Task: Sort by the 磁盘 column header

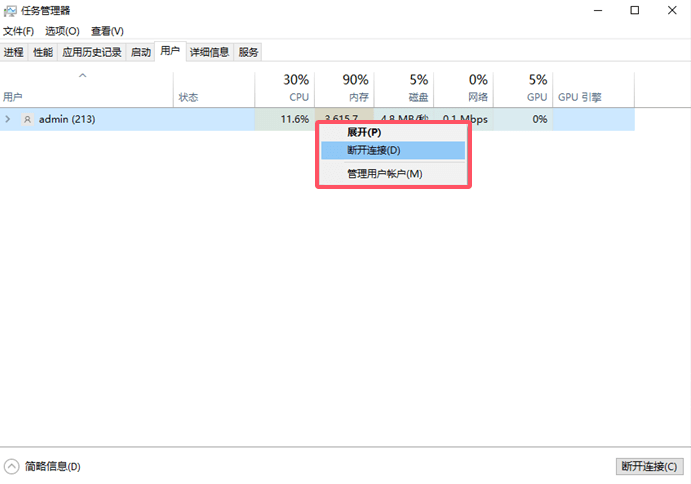Action: click(404, 89)
